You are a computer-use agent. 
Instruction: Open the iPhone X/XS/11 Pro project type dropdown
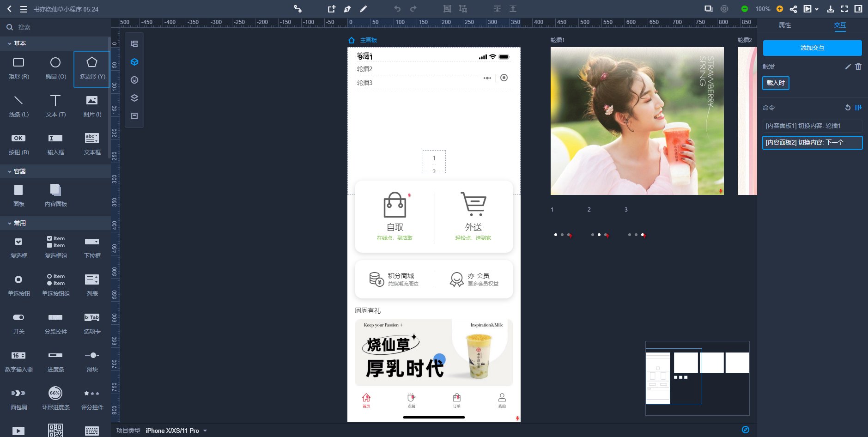click(x=176, y=431)
